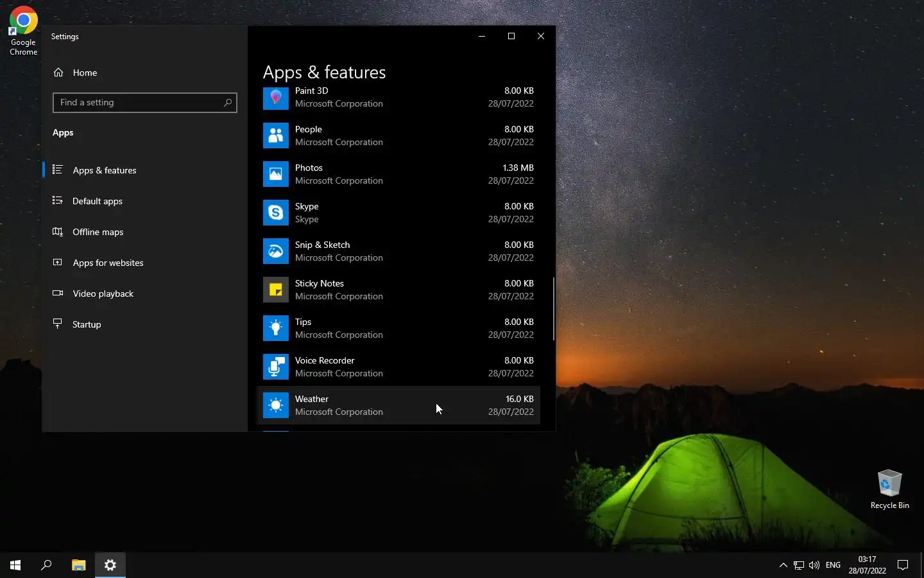Open the network icon in system tray
Viewport: 924px width, 578px height.
799,565
